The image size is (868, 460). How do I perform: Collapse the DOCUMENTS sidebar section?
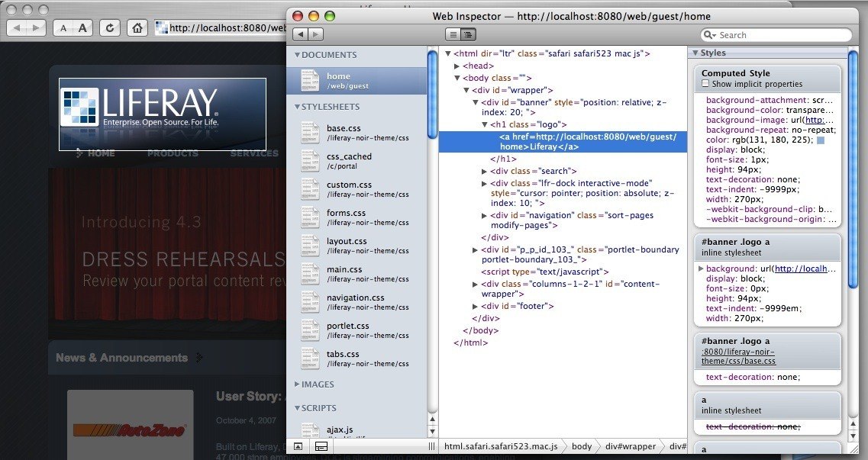(x=297, y=55)
